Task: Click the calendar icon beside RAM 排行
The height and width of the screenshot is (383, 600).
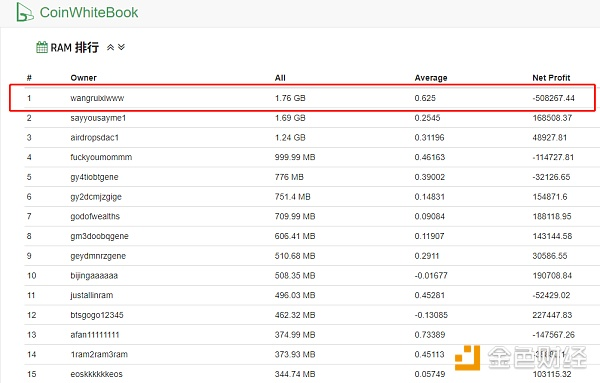Action: [42, 47]
